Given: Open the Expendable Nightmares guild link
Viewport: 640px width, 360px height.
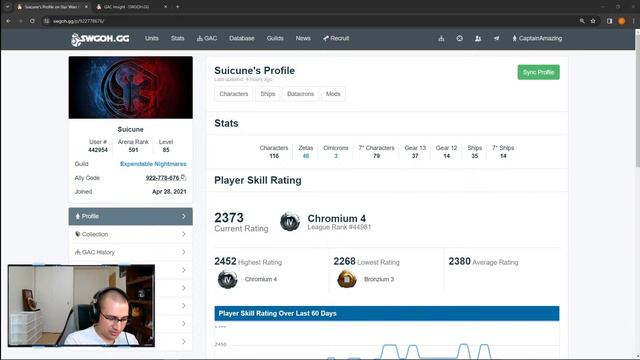Looking at the screenshot, I should point(153,164).
